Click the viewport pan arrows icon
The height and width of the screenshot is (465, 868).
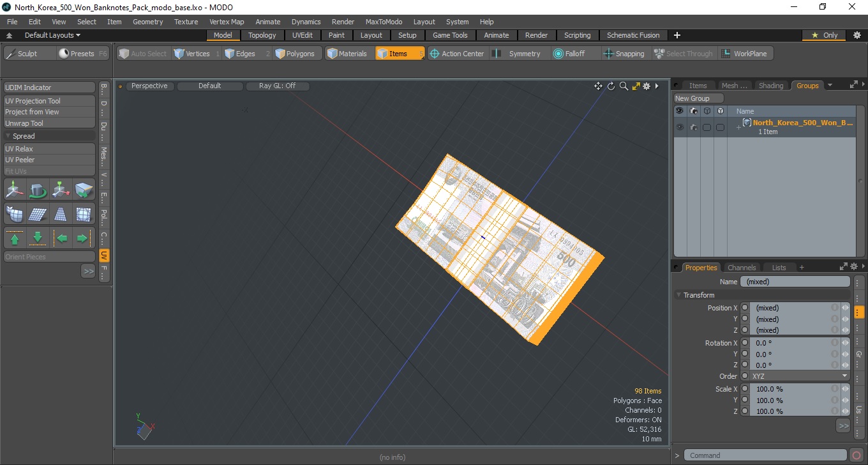598,86
